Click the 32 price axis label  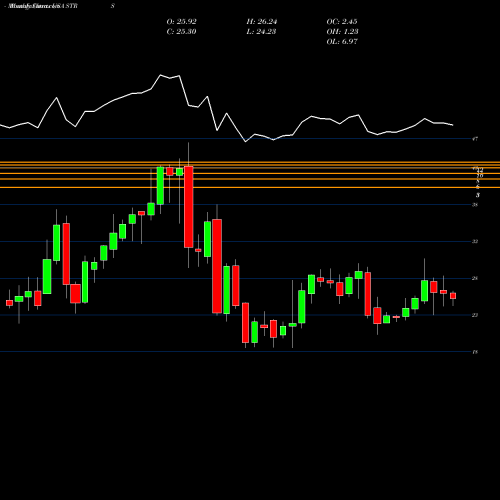[475, 241]
